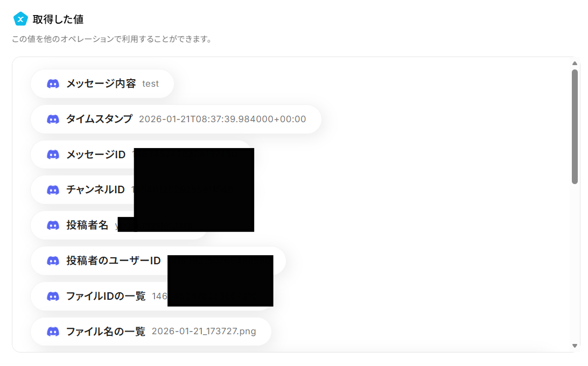Click the Discord icon beside 投稿者のユーザーID

[x=53, y=261]
